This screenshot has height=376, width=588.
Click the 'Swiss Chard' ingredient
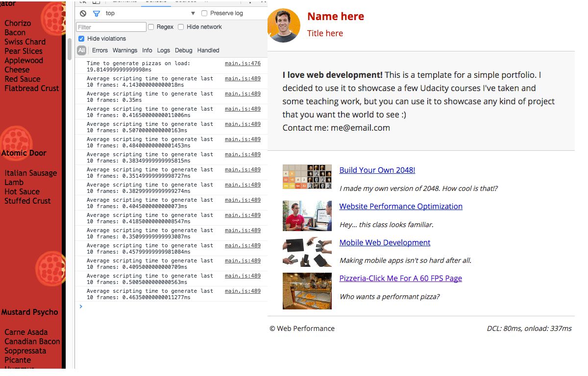click(x=25, y=42)
